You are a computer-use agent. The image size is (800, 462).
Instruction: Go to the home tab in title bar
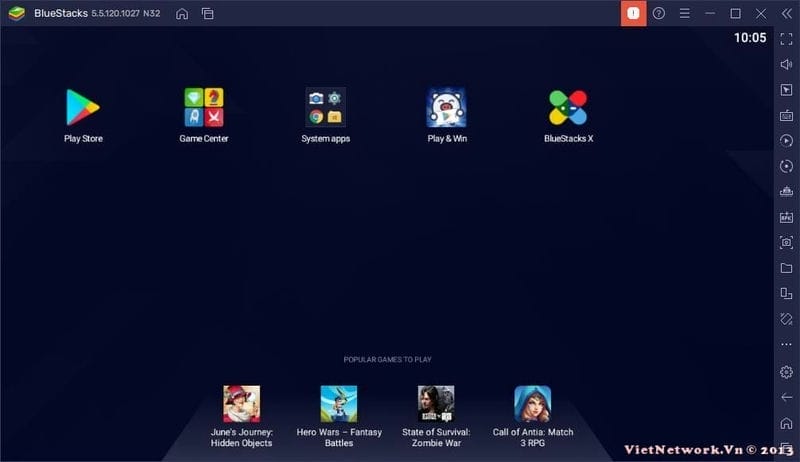(x=181, y=14)
